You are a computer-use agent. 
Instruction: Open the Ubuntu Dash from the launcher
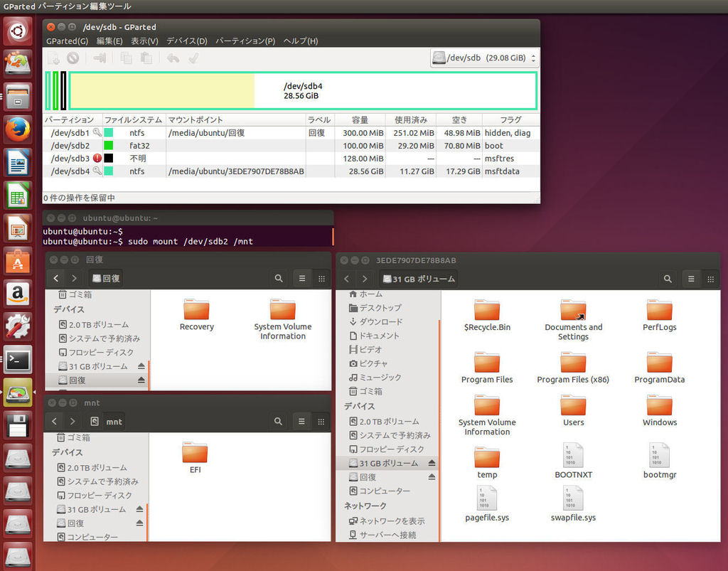pyautogui.click(x=18, y=31)
